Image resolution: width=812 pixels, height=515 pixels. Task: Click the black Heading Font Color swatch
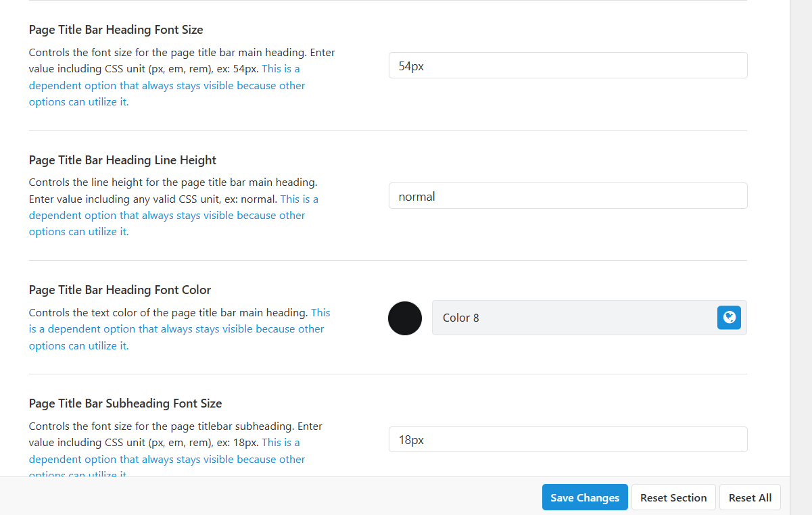click(405, 318)
